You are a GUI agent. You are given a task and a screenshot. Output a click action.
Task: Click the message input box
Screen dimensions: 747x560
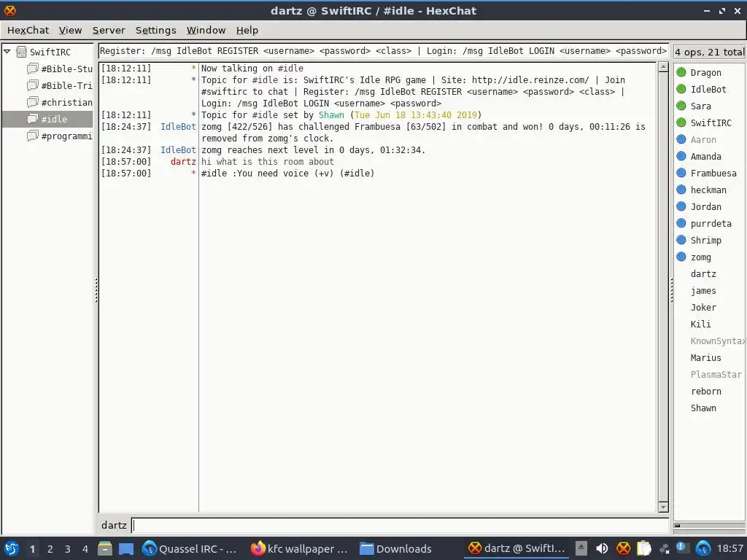tap(400, 525)
